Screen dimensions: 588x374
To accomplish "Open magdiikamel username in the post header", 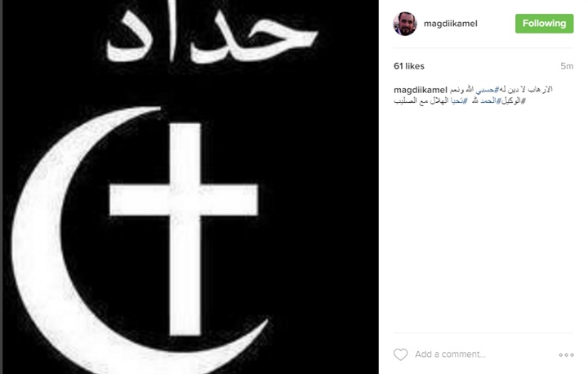I will (x=450, y=24).
